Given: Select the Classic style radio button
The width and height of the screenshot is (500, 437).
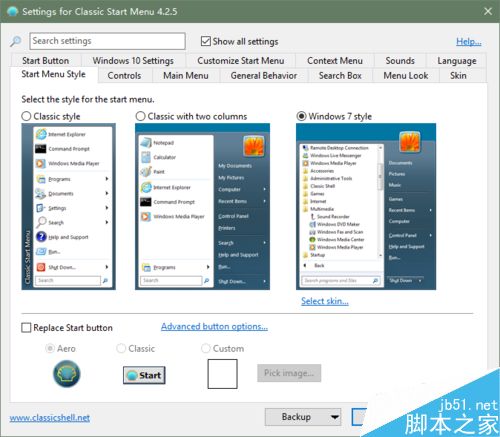Looking at the screenshot, I should click(x=26, y=116).
